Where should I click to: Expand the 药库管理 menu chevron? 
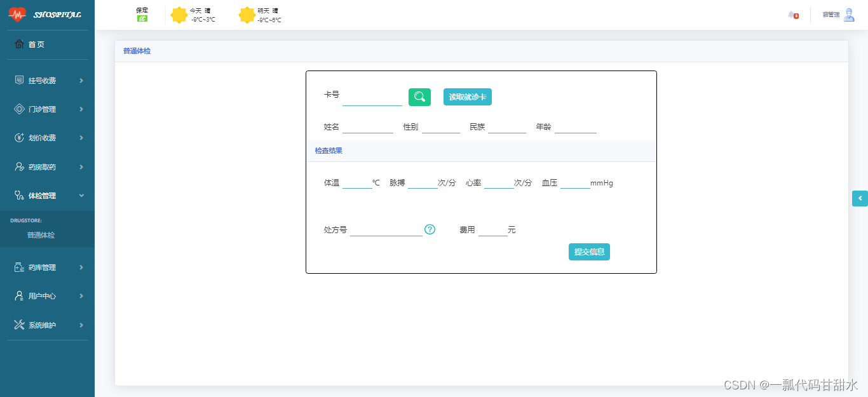(x=81, y=267)
